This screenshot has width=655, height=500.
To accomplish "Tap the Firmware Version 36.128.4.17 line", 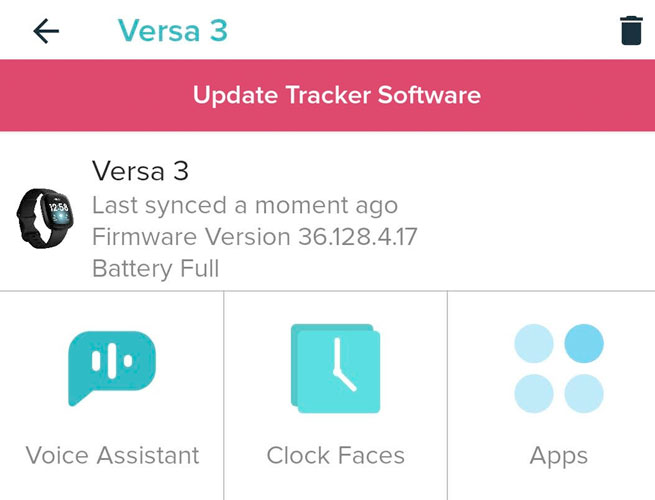I will (x=254, y=237).
